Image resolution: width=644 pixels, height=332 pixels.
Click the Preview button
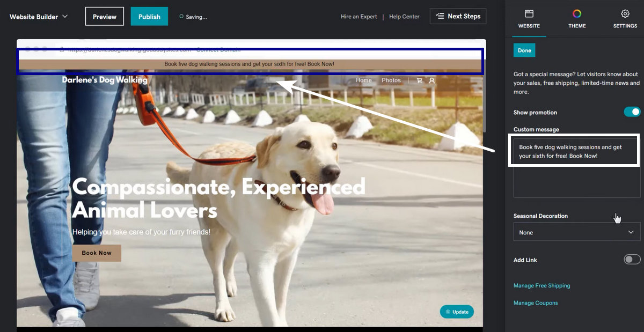point(105,17)
